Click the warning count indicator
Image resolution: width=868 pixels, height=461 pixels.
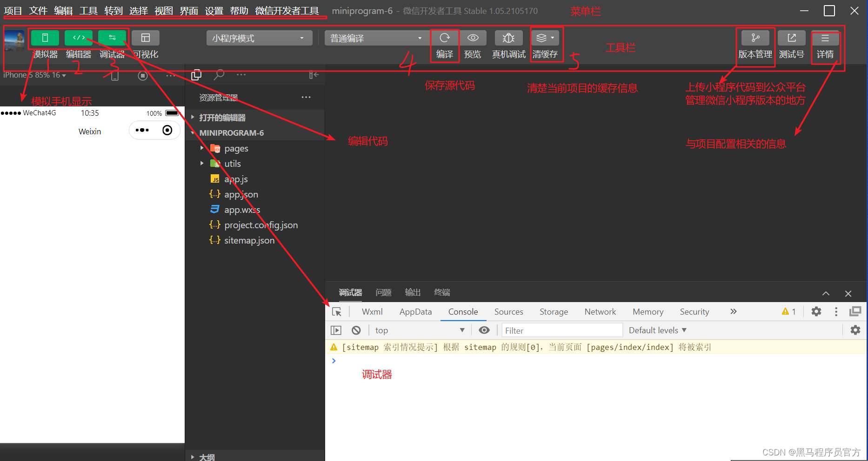(789, 311)
